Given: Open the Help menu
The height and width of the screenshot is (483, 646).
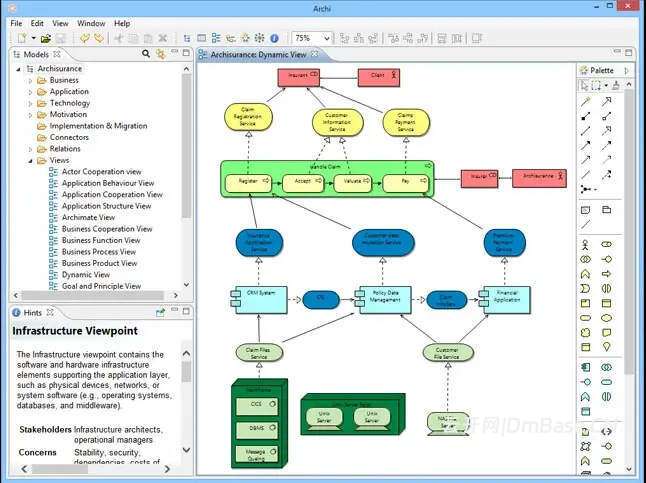Looking at the screenshot, I should (x=122, y=23).
